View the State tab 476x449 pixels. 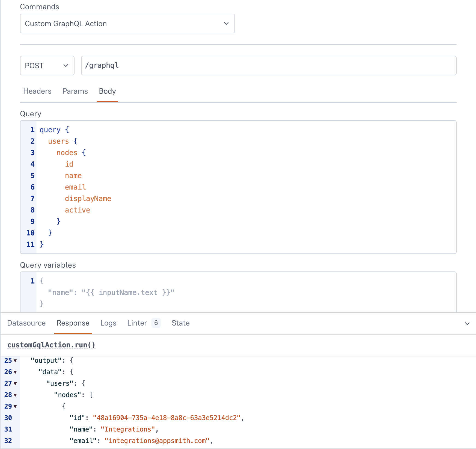[x=180, y=323]
